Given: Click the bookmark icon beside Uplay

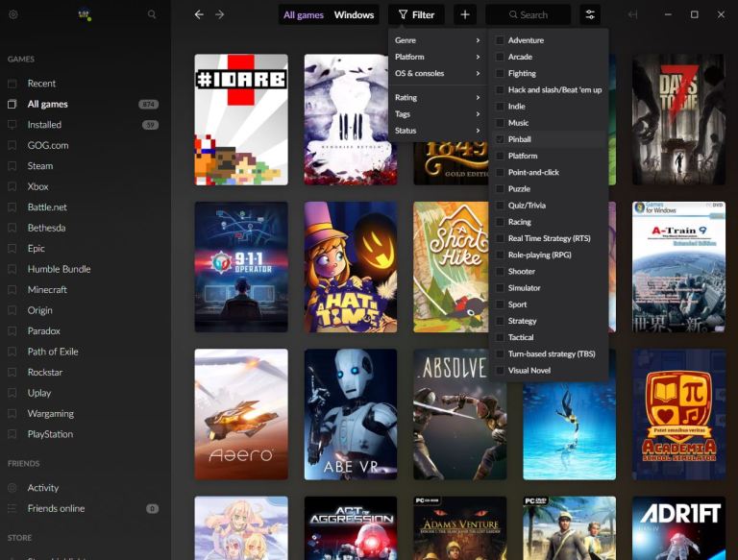Looking at the screenshot, I should [x=12, y=393].
